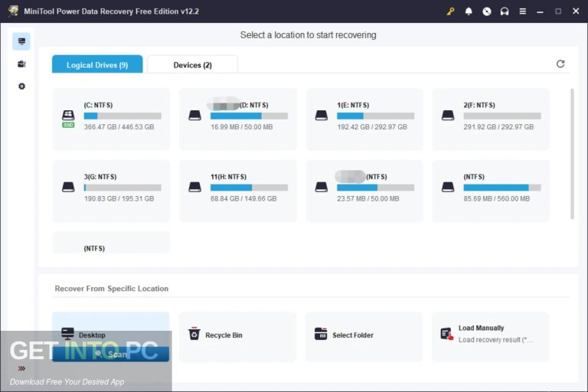Select the 560.00 MB NTFS partition icon
Viewport: 588px width, 392px height.
coord(448,187)
